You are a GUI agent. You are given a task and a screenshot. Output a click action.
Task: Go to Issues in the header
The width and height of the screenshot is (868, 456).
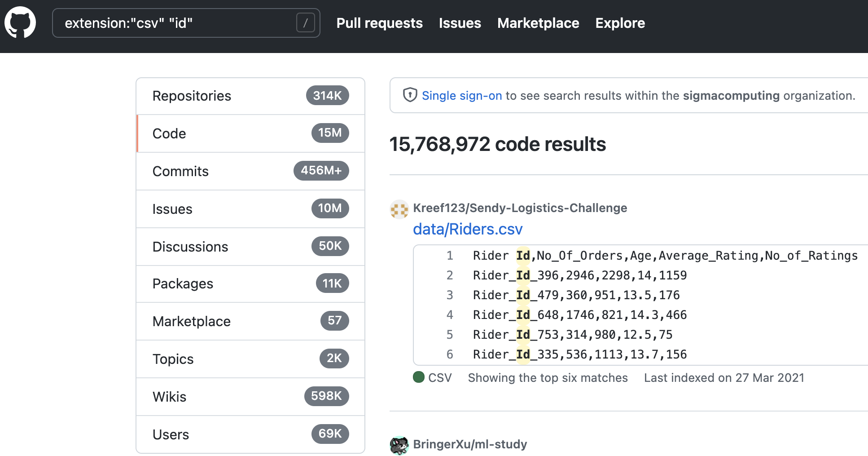(460, 23)
